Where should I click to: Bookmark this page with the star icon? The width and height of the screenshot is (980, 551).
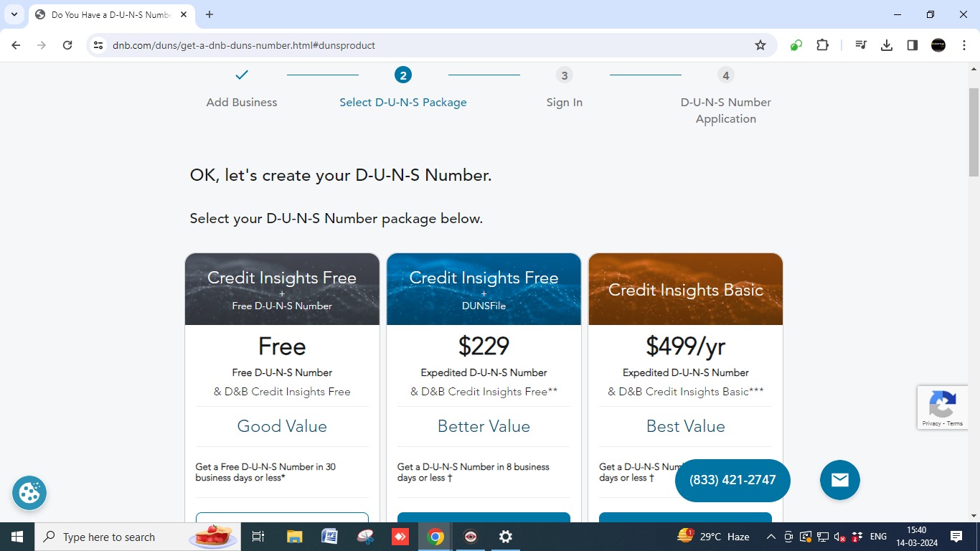(x=760, y=44)
